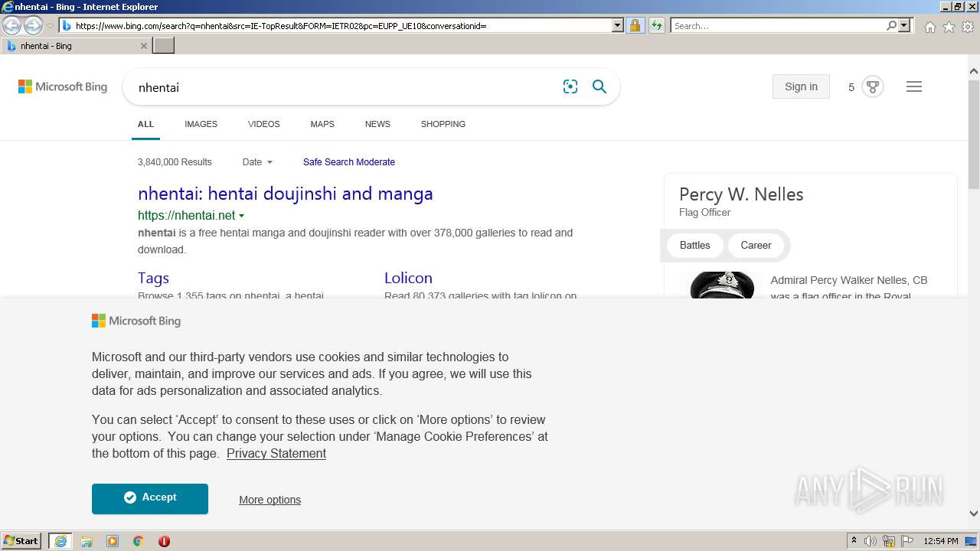This screenshot has width=980, height=551.
Task: Expand the green URL dropdown caret
Action: [x=242, y=217]
